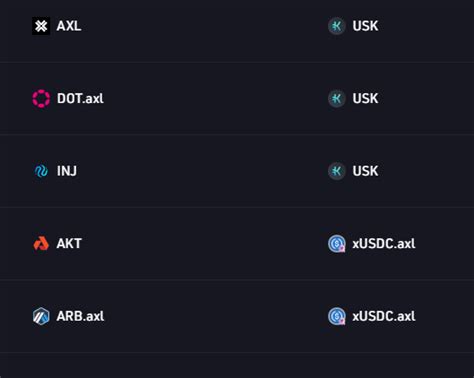This screenshot has height=378, width=474.
Task: Select the AXL token name
Action: (69, 26)
